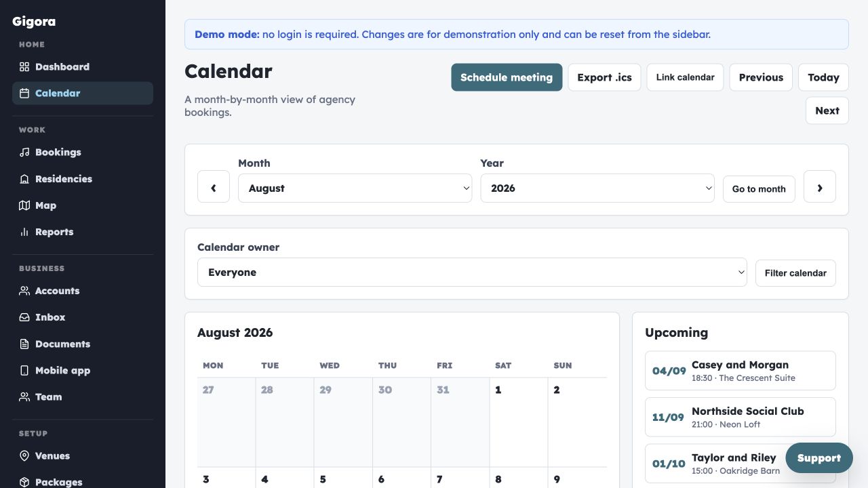
Task: Open the Team page
Action: point(83,396)
